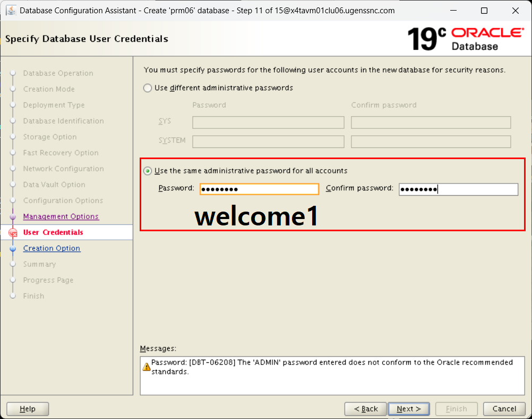Select 'Use different administrative passwords' radio button
The height and width of the screenshot is (419, 532).
click(147, 88)
